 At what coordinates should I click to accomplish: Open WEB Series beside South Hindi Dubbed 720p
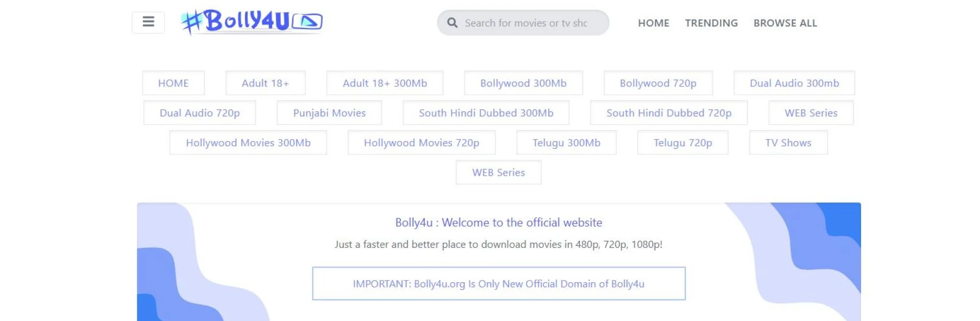(x=811, y=112)
